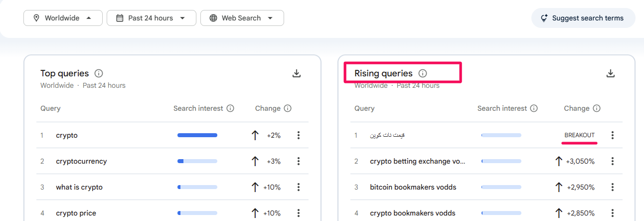
Task: Show Change column info in Rising queries
Action: click(x=597, y=109)
